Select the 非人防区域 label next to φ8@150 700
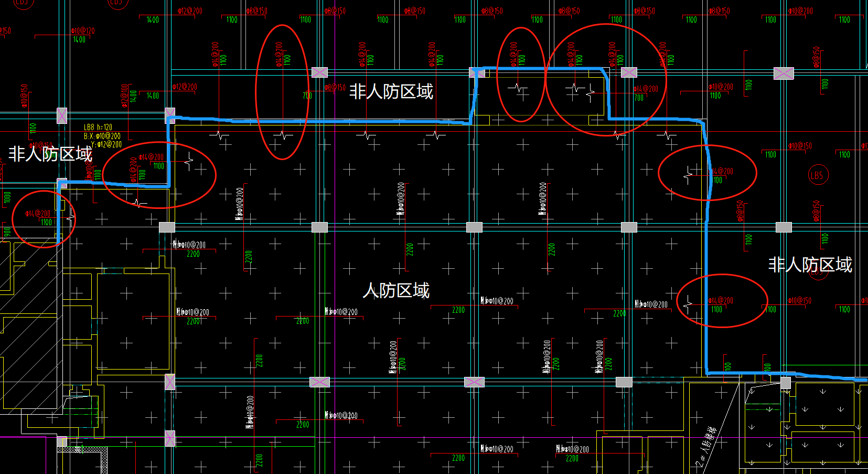Screen dimensions: 868x474 [x=391, y=91]
